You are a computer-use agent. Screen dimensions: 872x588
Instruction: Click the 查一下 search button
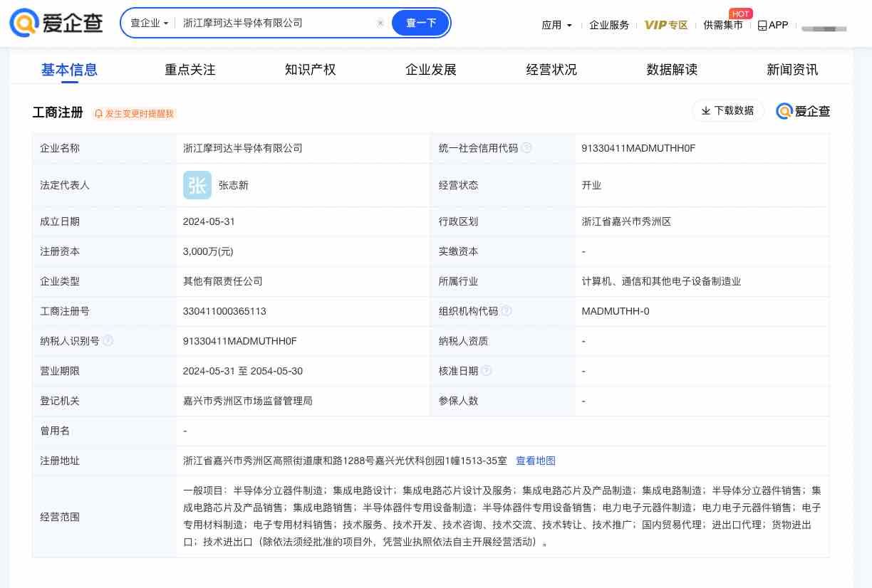click(x=420, y=23)
